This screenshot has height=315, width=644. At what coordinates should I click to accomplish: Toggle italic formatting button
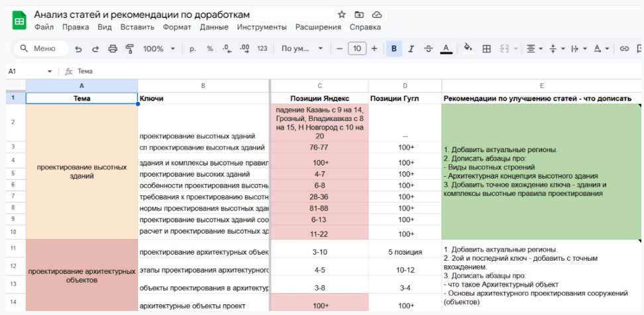(411, 48)
